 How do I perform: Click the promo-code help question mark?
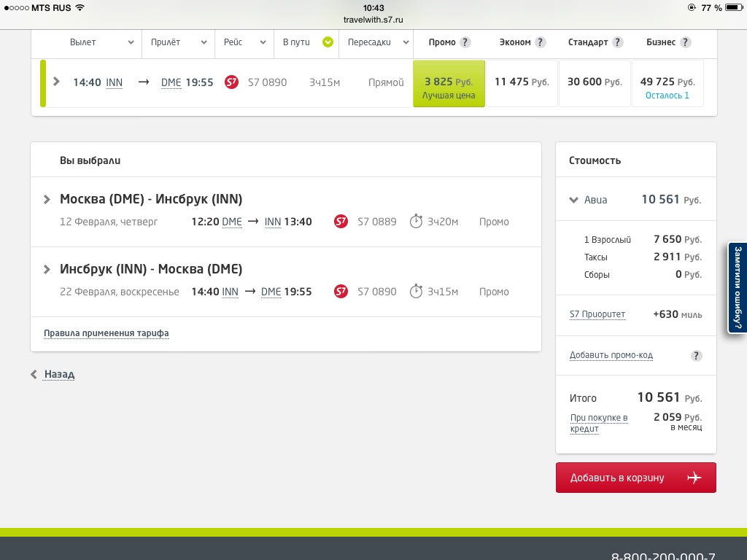696,356
